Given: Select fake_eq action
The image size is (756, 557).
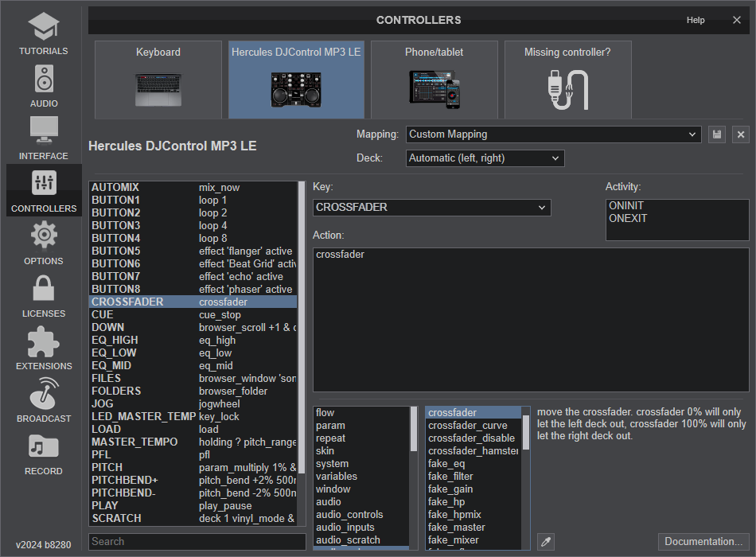Looking at the screenshot, I should 473,464.
